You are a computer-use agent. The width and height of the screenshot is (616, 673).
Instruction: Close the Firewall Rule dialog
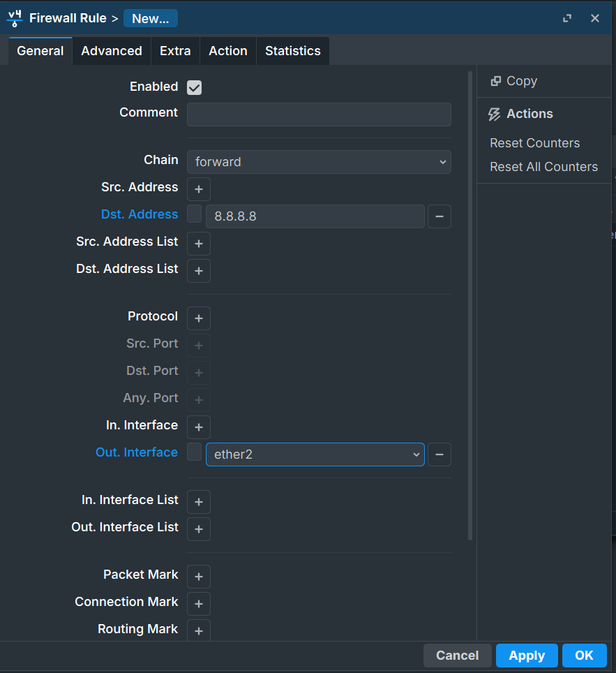594,18
